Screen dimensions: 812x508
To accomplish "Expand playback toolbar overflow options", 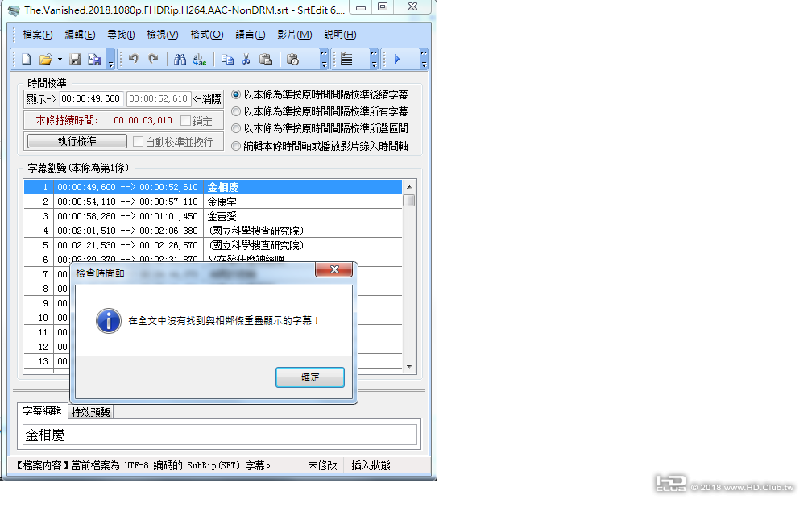I will [424, 59].
